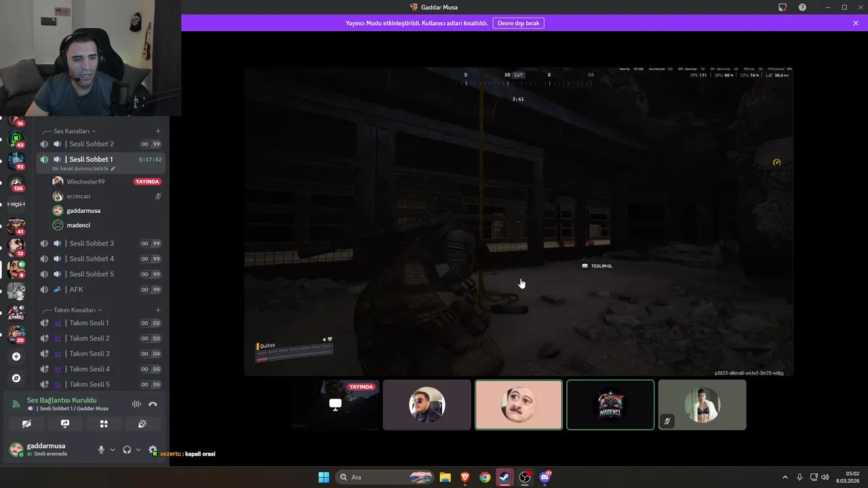This screenshot has height=488, width=868.
Task: Open Discord help question mark icon
Action: pos(802,7)
